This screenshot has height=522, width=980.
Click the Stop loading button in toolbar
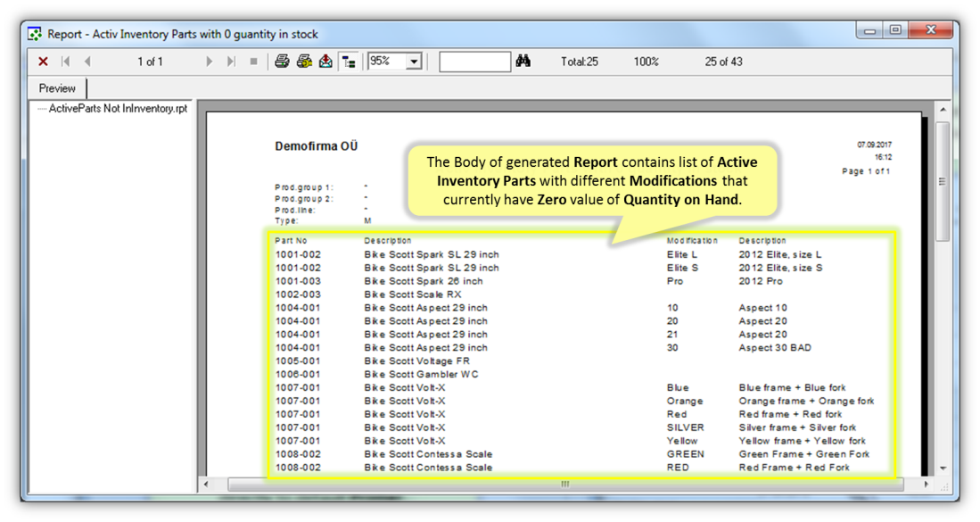point(253,62)
